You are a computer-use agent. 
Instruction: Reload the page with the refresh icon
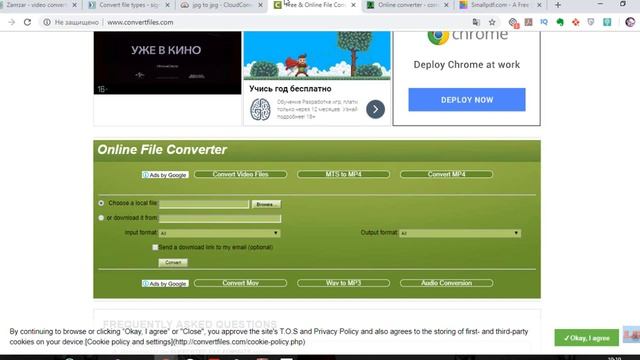[27, 22]
